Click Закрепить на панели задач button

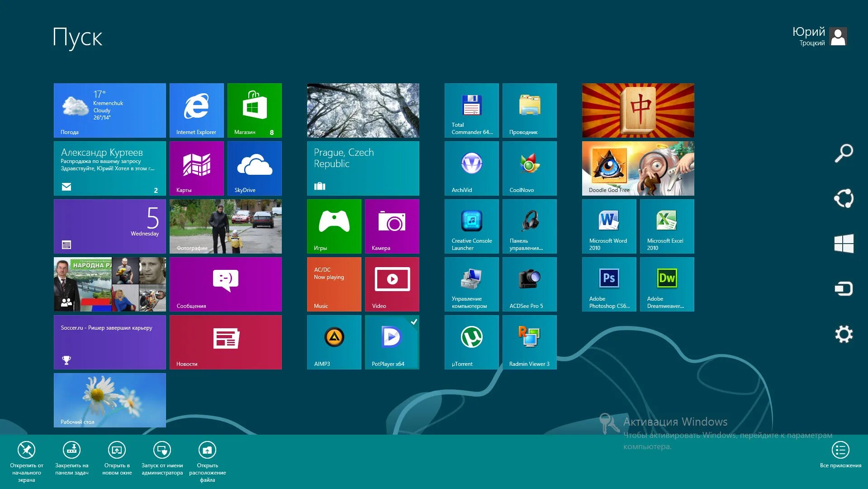[x=72, y=458]
